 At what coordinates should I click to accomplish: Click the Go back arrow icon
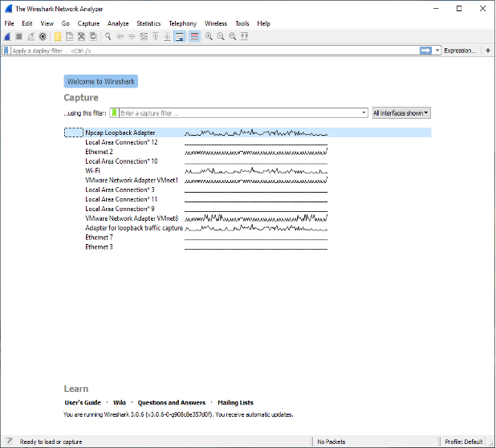[x=120, y=37]
